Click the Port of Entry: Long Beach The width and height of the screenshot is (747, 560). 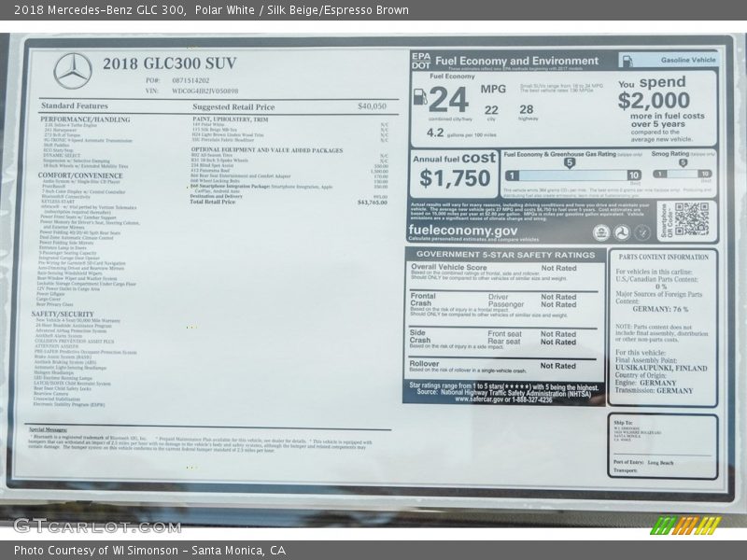[643, 462]
